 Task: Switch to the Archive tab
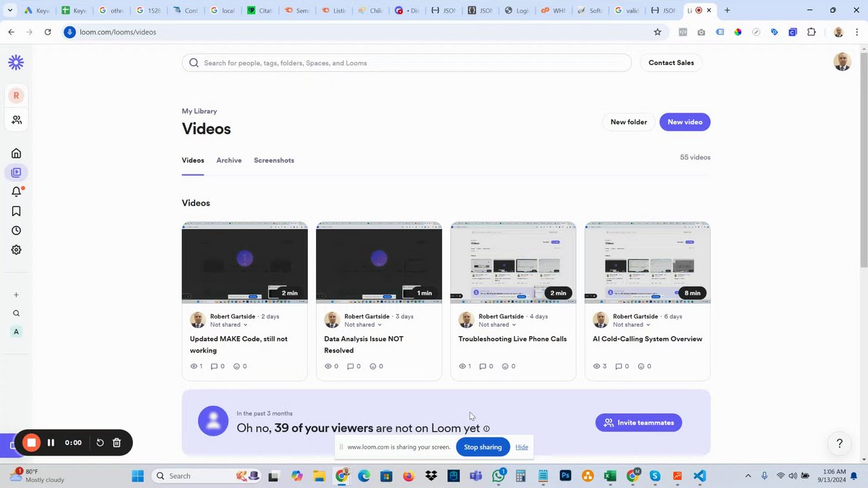click(229, 161)
